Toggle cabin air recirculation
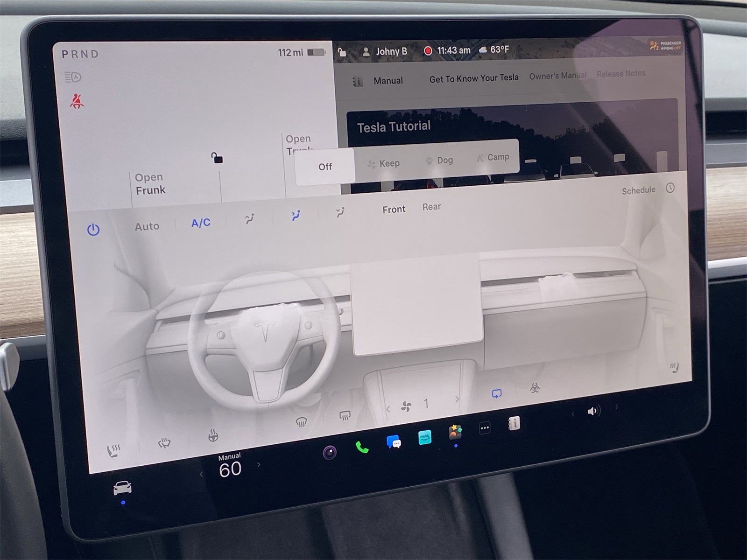 (496, 393)
